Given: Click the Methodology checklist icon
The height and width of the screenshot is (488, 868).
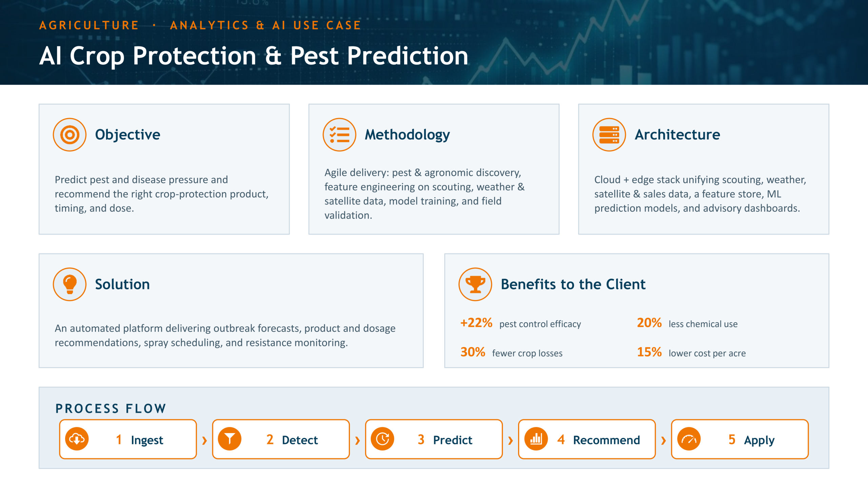Looking at the screenshot, I should tap(339, 135).
